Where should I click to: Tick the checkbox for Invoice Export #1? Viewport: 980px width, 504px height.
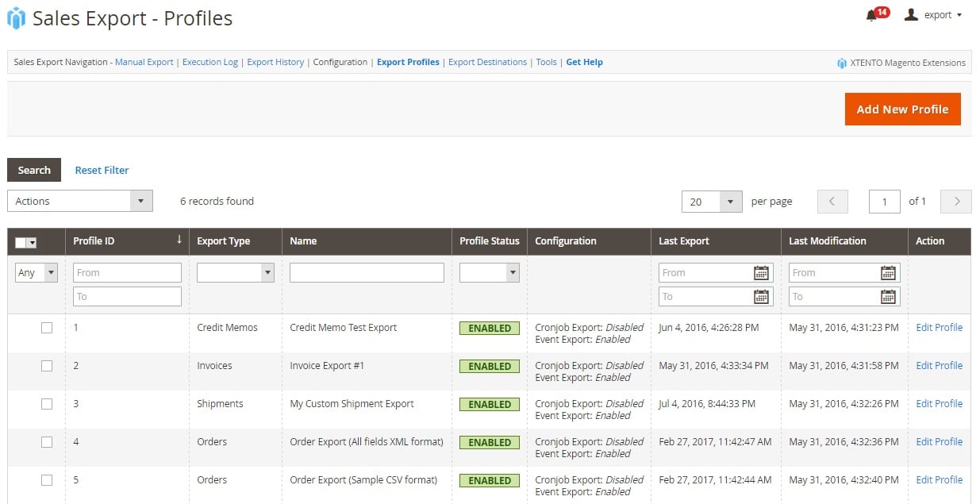click(47, 366)
